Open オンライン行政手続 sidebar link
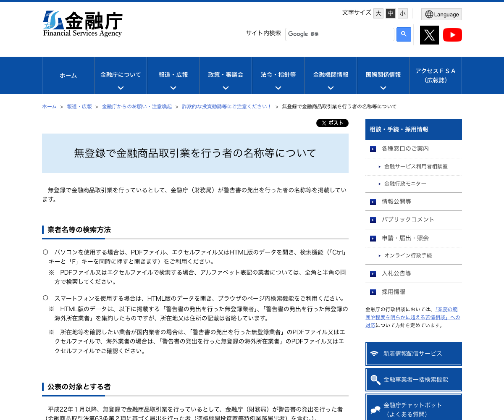 click(x=408, y=256)
